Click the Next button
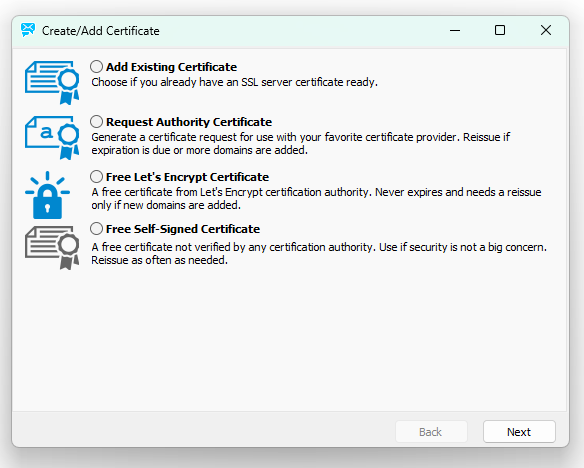584x468 pixels. coord(519,432)
